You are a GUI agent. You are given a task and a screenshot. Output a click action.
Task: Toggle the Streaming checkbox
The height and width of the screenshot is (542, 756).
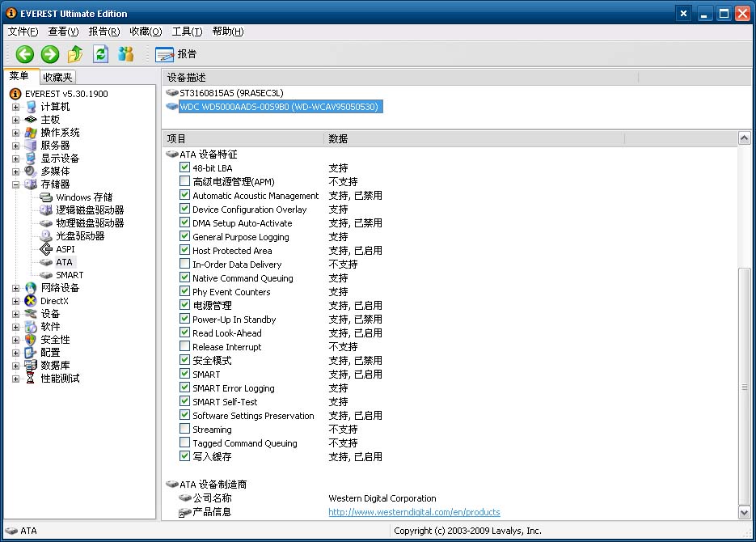(185, 430)
